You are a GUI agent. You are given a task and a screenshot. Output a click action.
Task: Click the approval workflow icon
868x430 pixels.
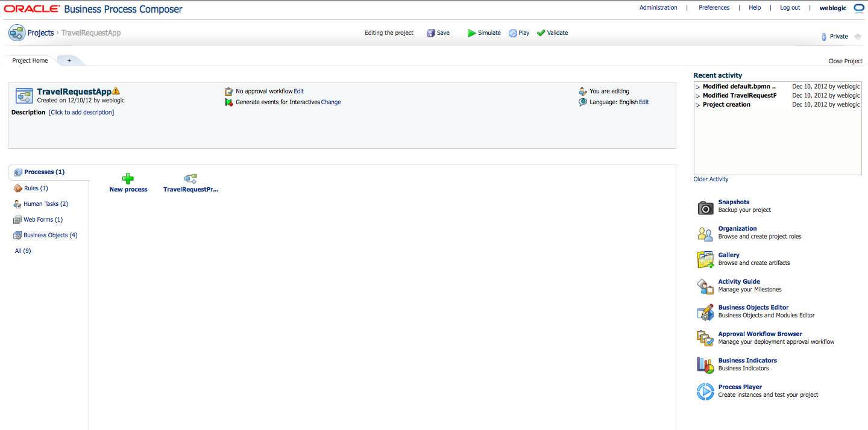point(228,92)
